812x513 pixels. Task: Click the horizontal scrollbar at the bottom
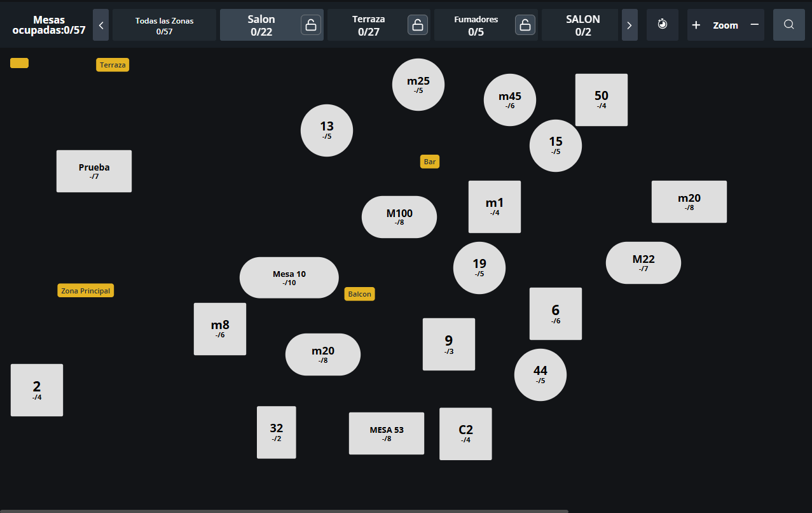284,511
